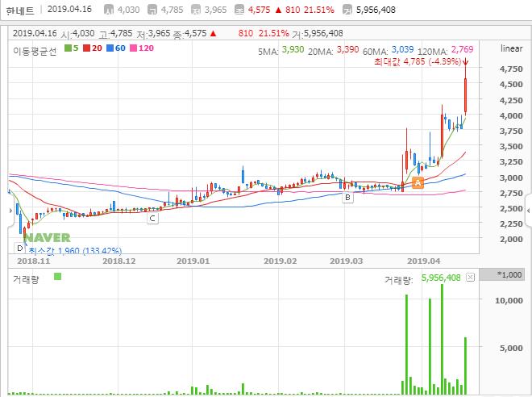532x397 pixels.
Task: Select the B marker below March candles
Action: tap(347, 198)
